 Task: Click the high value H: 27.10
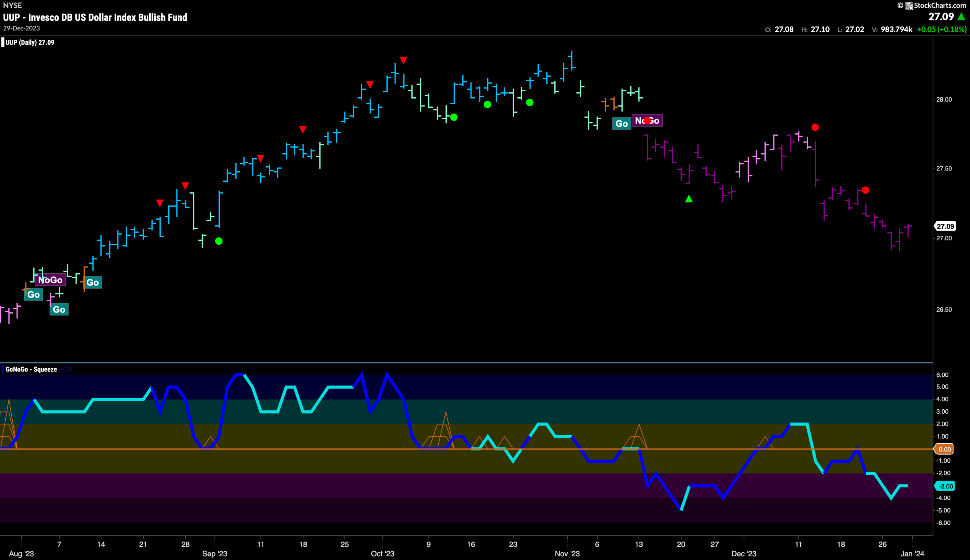coord(815,30)
